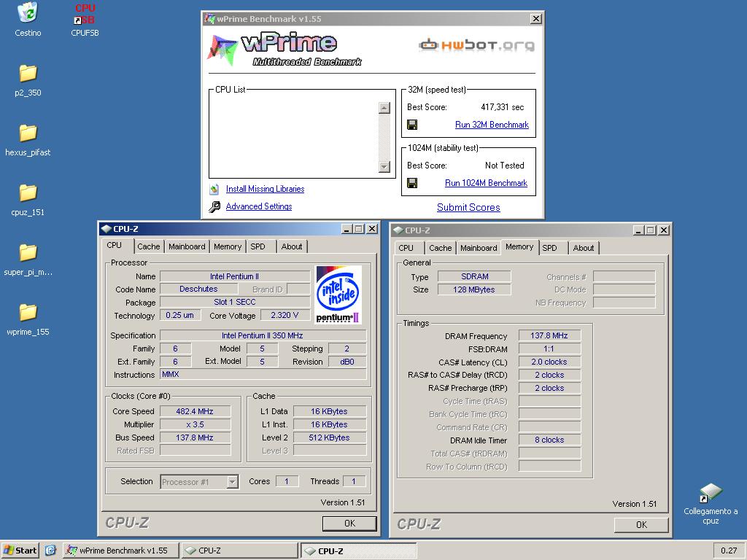The height and width of the screenshot is (560, 747).
Task: Click the Specification Intel Pentium II 350 MHz
Action: [x=263, y=335]
